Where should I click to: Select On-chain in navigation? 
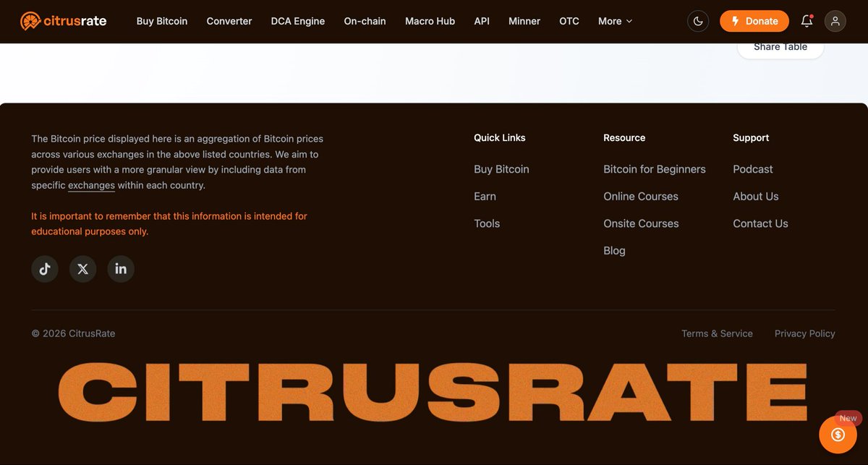pos(365,21)
